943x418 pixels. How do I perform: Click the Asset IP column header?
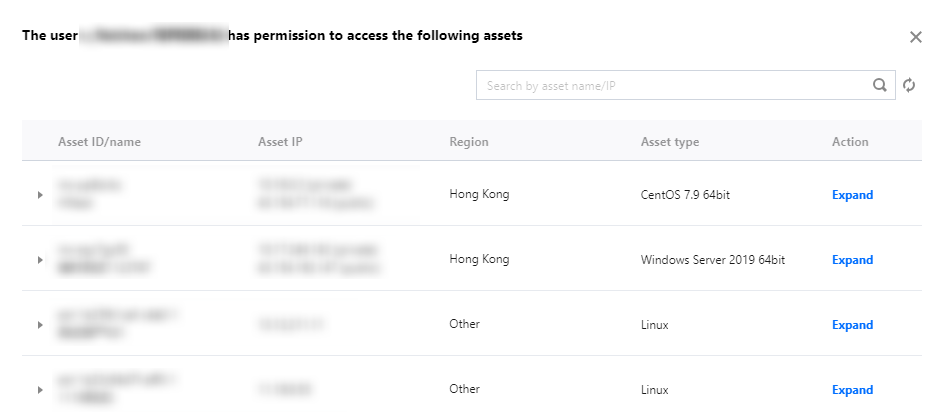[280, 142]
